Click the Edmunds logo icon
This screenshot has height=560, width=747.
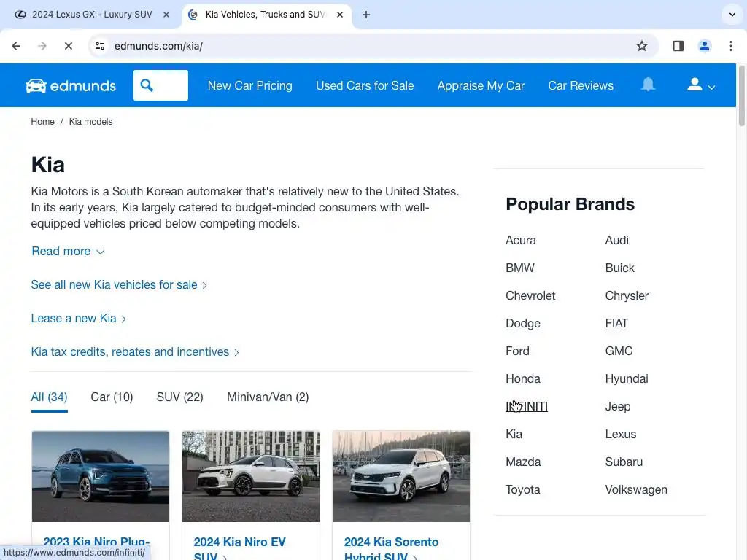tap(36, 86)
